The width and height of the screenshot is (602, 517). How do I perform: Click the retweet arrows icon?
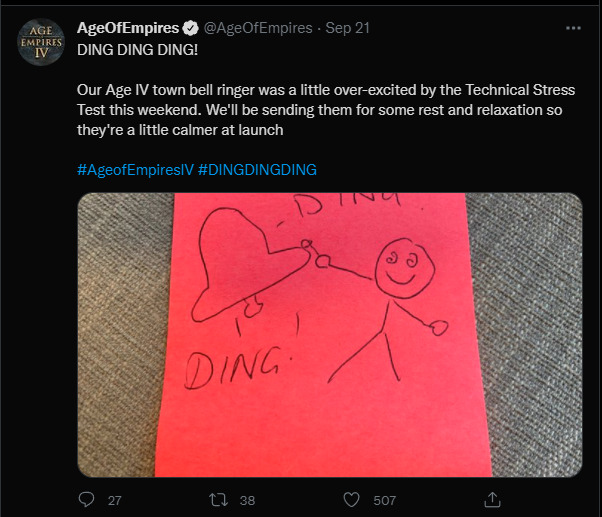click(x=219, y=499)
